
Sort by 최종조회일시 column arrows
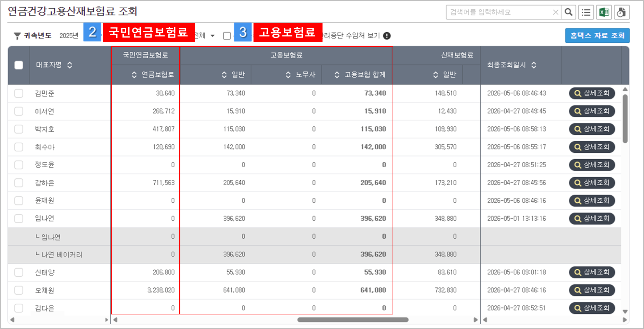(534, 65)
